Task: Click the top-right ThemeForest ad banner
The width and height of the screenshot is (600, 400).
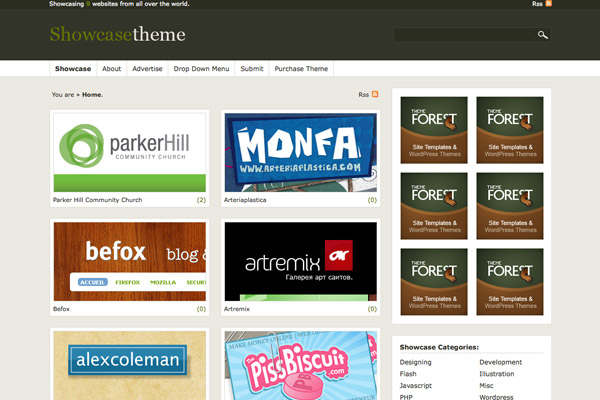Action: [x=510, y=130]
